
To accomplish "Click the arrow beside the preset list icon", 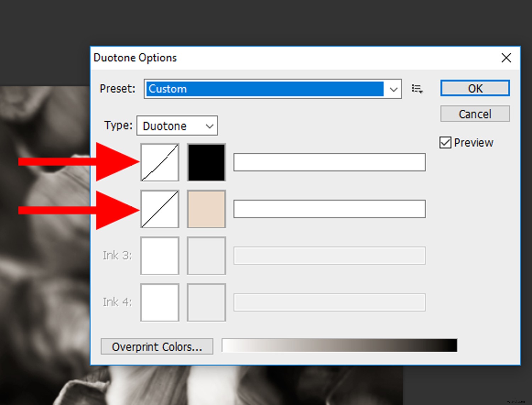I will [420, 91].
